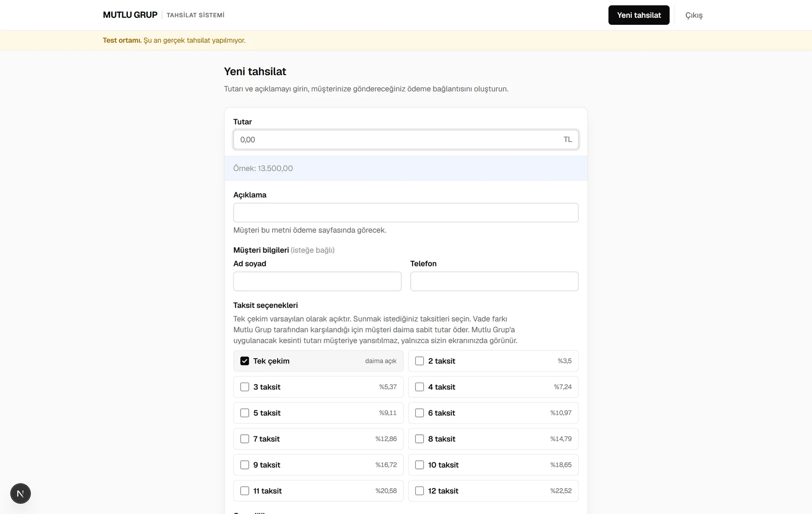Click the TL currency suffix
Image resolution: width=812 pixels, height=514 pixels.
567,140
